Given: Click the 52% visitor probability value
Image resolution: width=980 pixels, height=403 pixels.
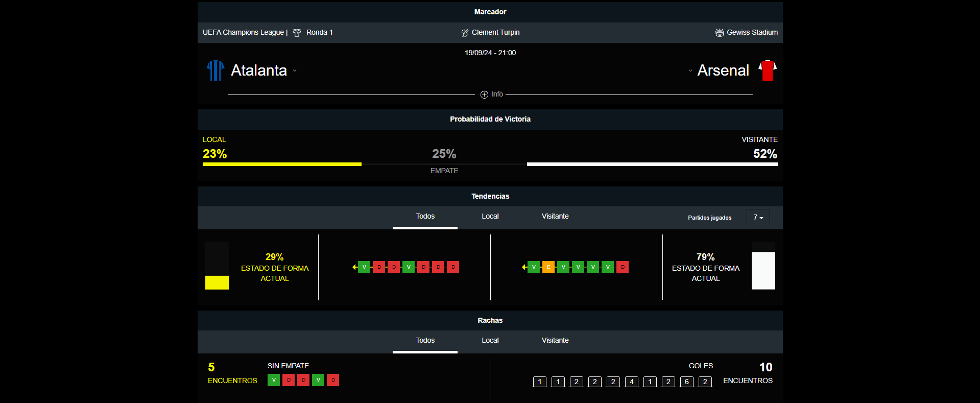Looking at the screenshot, I should coord(765,154).
